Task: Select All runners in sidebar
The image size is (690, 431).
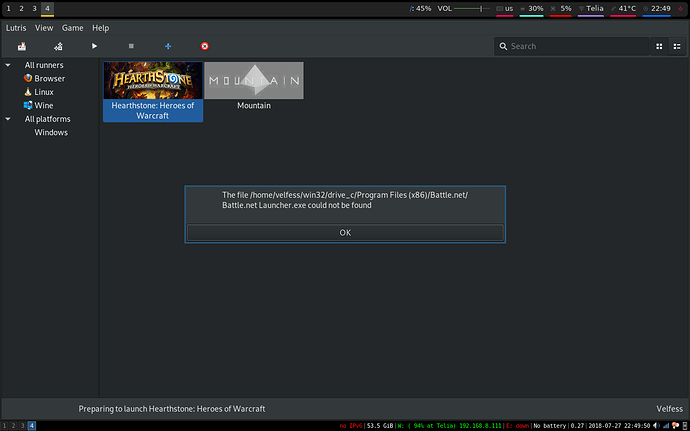Action: (x=44, y=65)
